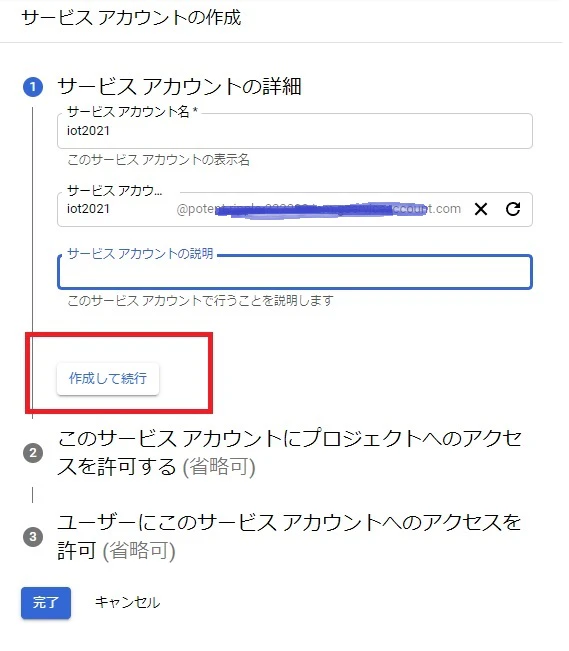Click the サービス アカウントの詳細 heading
The height and width of the screenshot is (651, 569).
tap(179, 87)
